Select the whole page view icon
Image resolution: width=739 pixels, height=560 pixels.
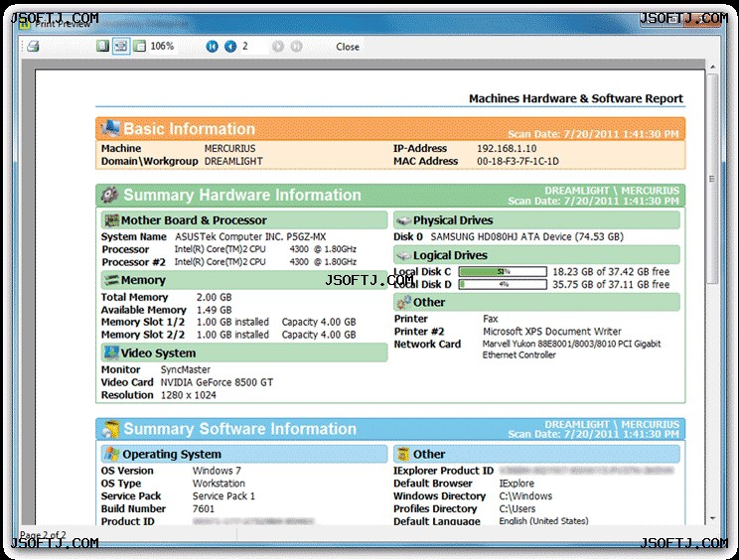(102, 46)
